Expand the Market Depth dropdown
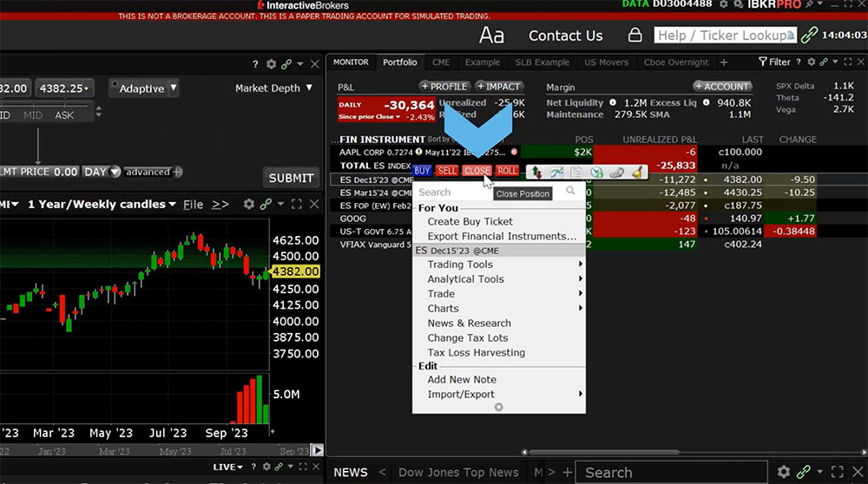Image resolution: width=868 pixels, height=484 pixels. point(309,88)
